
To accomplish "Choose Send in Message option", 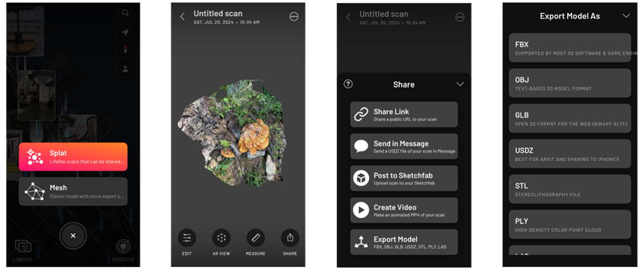I will 404,146.
